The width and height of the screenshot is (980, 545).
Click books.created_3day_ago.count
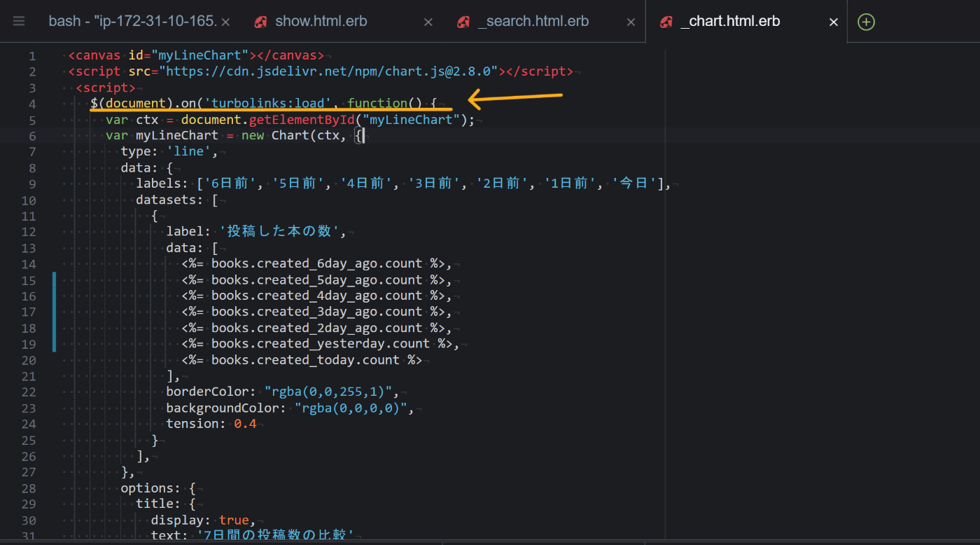point(316,312)
